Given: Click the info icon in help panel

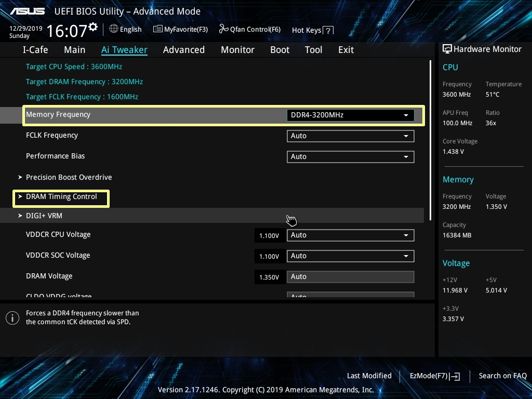Looking at the screenshot, I should (12, 318).
